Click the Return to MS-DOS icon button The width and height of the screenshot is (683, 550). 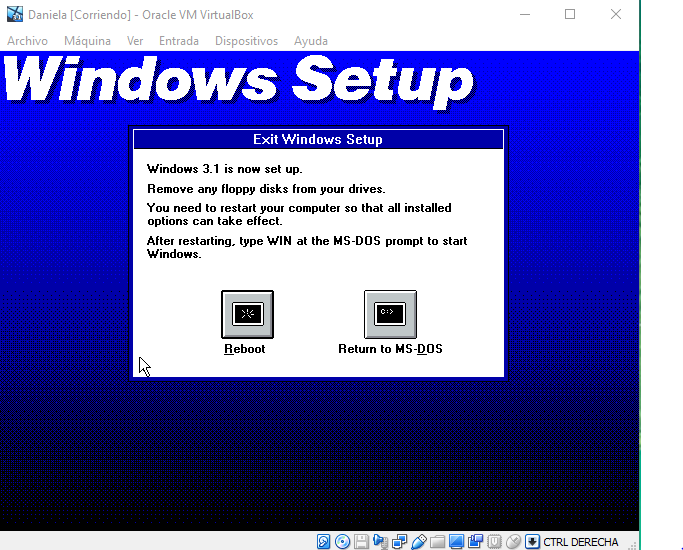(x=390, y=314)
